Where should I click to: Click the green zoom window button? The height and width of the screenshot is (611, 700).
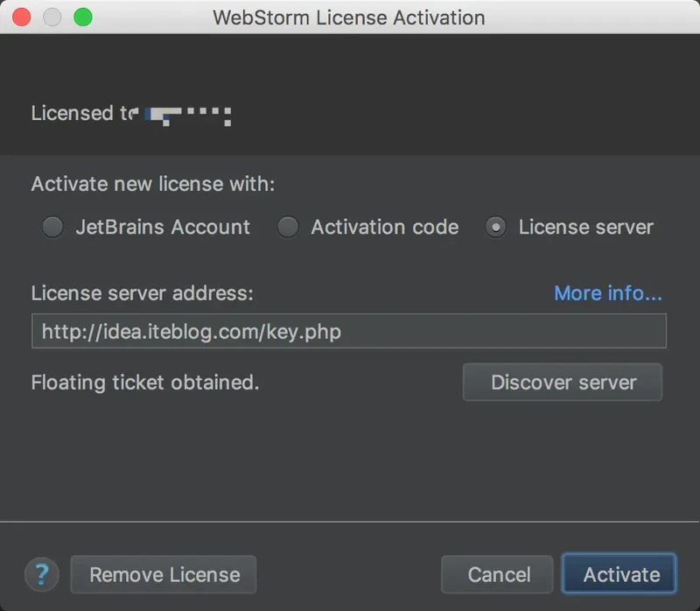click(82, 17)
